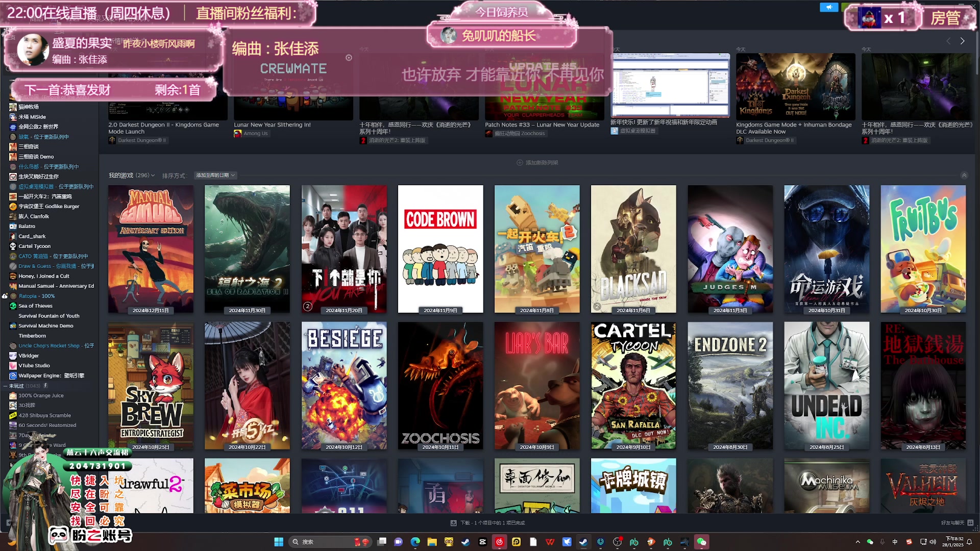Select the Balatro sidebar icon
This screenshot has height=551, width=980.
13,227
